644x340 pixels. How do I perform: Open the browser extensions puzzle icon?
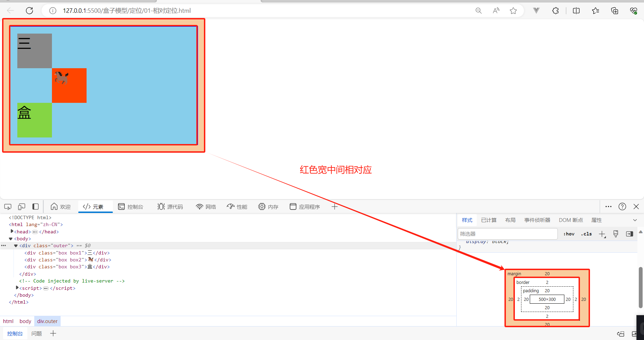pos(556,11)
